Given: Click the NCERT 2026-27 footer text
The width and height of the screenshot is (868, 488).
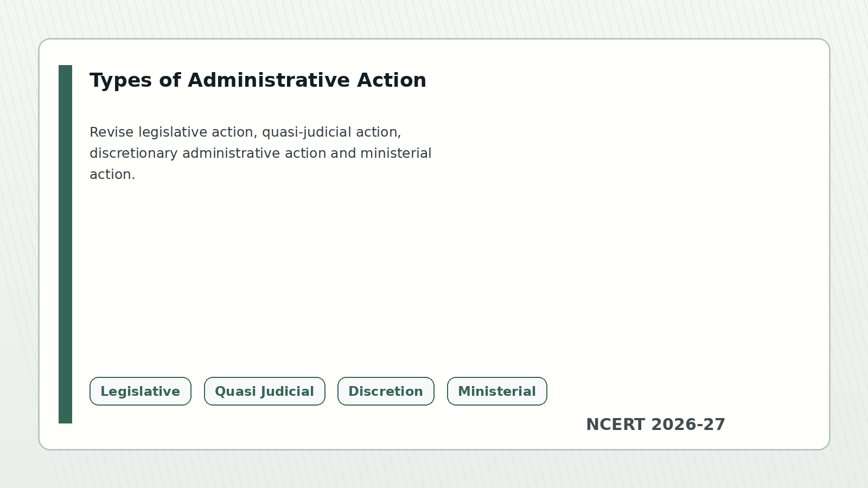Looking at the screenshot, I should pos(655,425).
